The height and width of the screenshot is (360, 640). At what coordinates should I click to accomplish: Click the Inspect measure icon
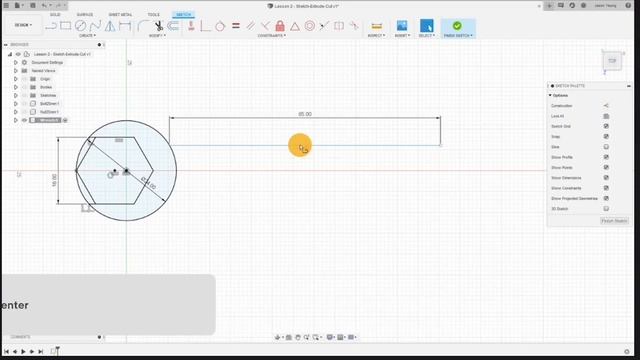tap(376, 26)
